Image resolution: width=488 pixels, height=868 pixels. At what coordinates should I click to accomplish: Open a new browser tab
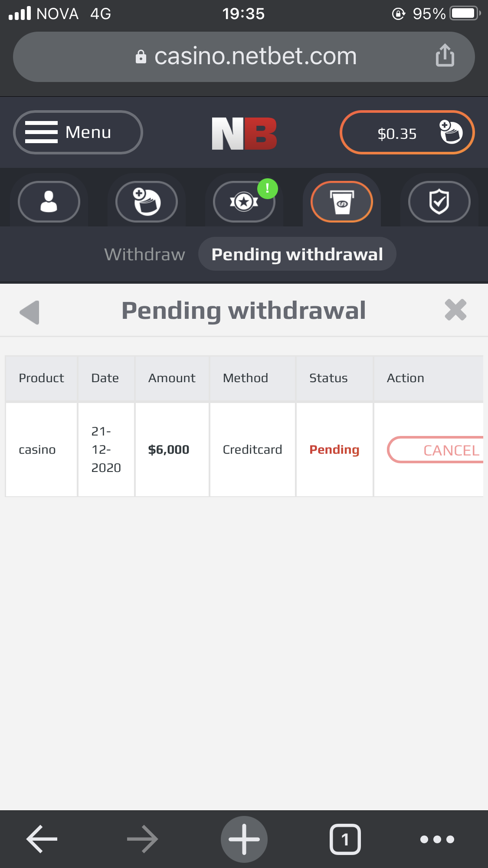[x=244, y=839]
